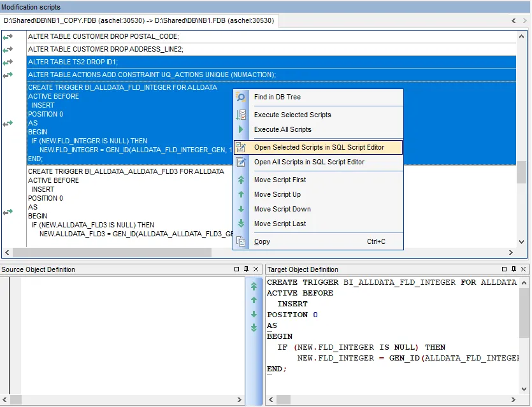Screen dimensions: 532x407
Task: Choose Find in DB Tree
Action: pos(319,97)
